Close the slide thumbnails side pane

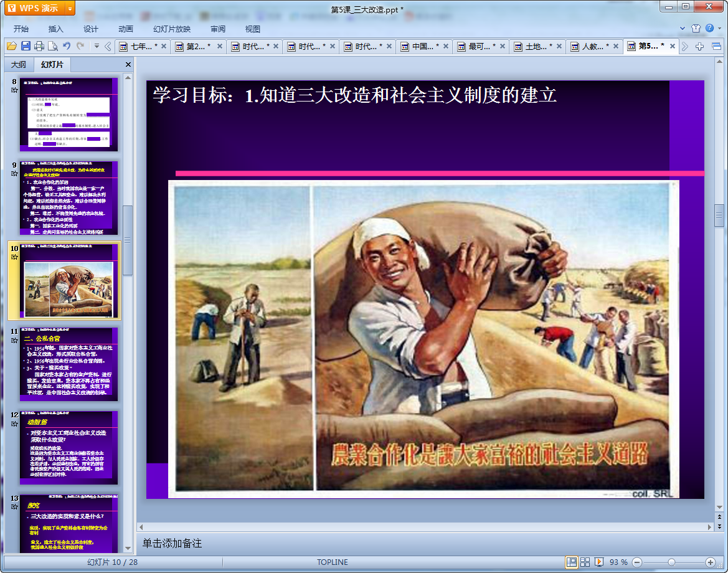point(128,65)
